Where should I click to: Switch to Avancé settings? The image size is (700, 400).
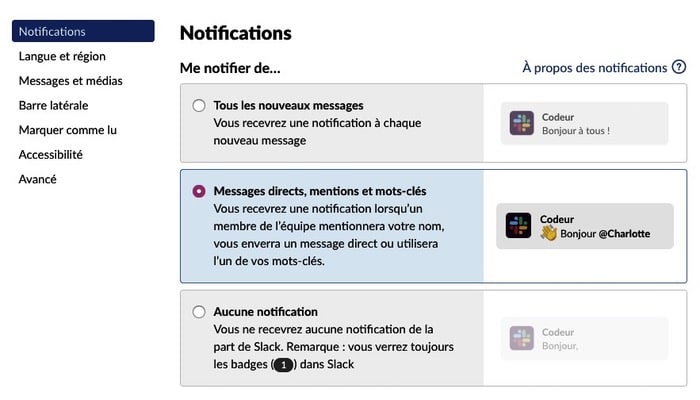[x=38, y=179]
